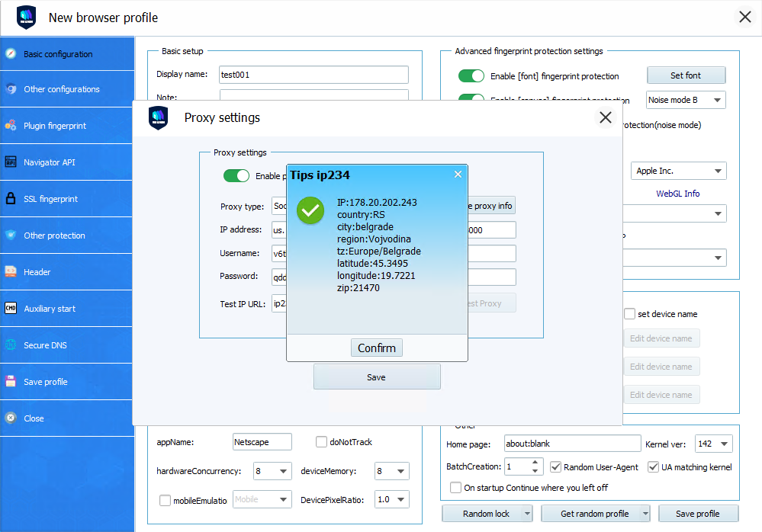Screen dimensions: 762x532
Task: Open the hardwareConcurrency dropdown
Action: pos(272,472)
